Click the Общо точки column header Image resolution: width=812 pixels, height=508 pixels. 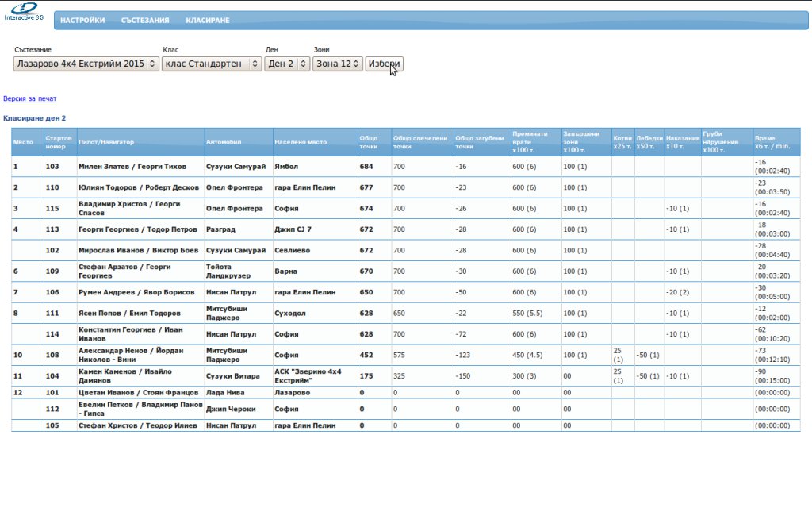coord(369,142)
